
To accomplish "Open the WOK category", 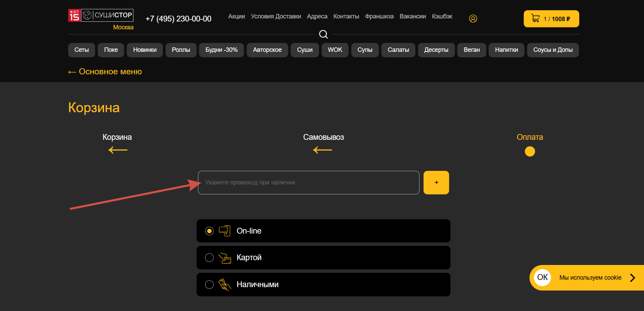I will [335, 50].
